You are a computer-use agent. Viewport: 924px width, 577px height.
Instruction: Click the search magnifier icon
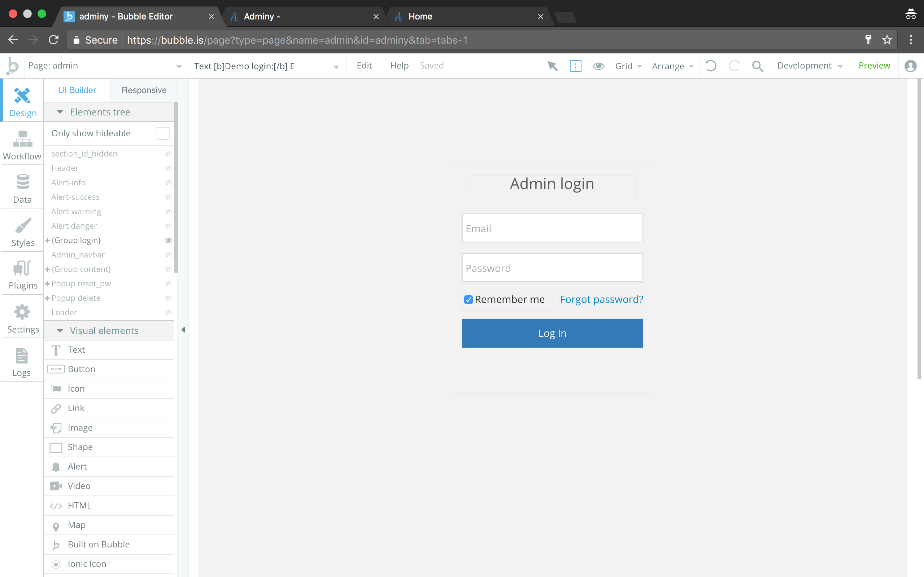coord(758,66)
